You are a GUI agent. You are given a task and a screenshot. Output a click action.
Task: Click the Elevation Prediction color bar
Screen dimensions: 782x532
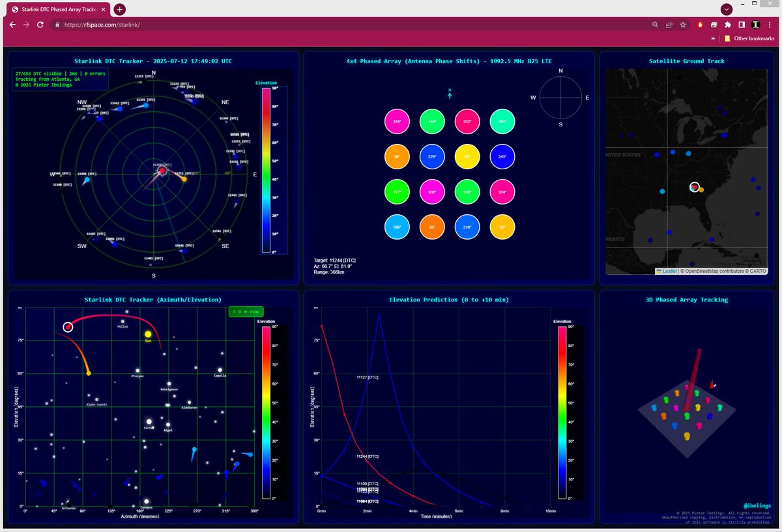[x=562, y=412]
